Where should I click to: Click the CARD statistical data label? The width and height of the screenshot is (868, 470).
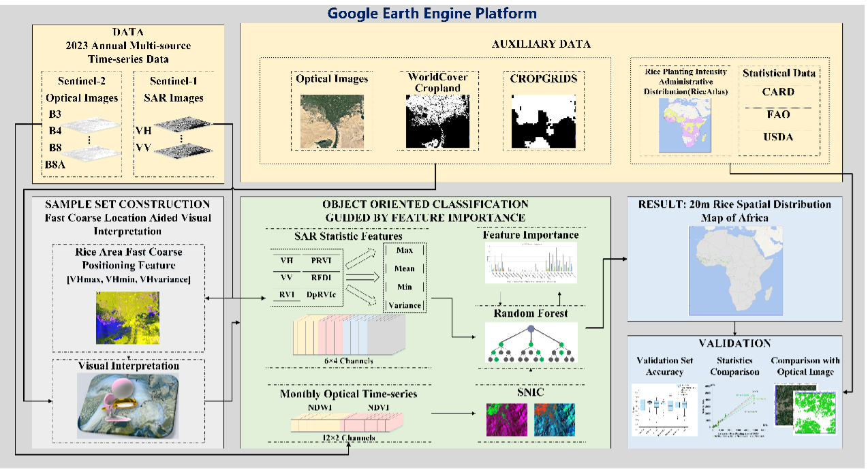(777, 92)
